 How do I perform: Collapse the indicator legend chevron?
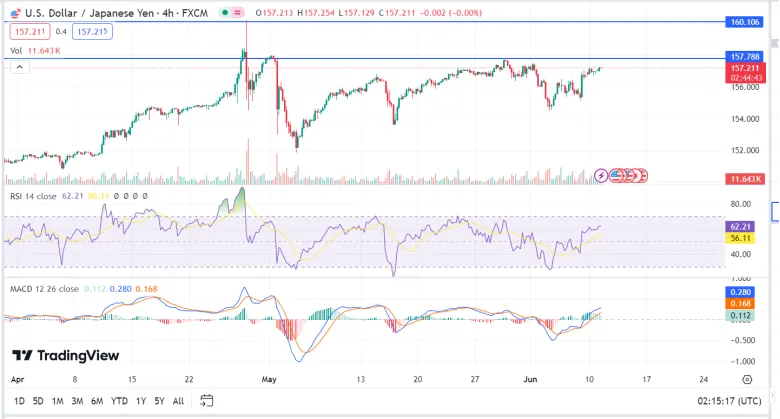coord(19,67)
